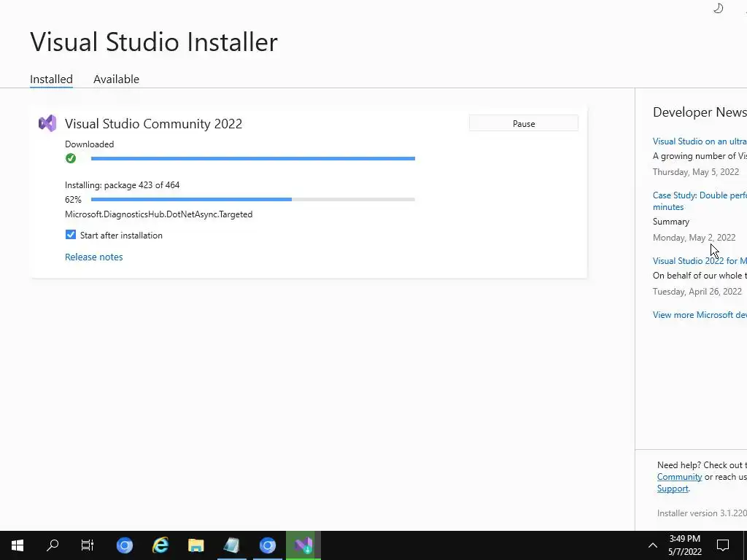Open the clock showing 3:49 PM

coord(684,545)
